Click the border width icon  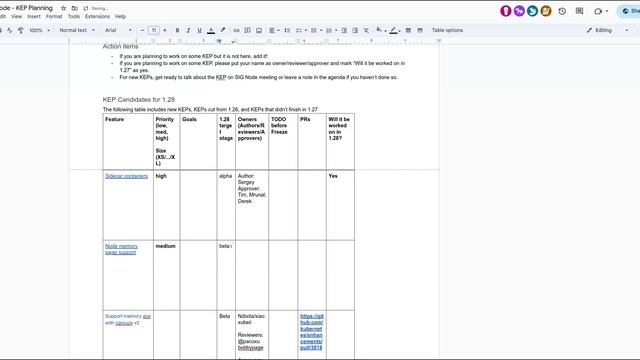coord(408,30)
